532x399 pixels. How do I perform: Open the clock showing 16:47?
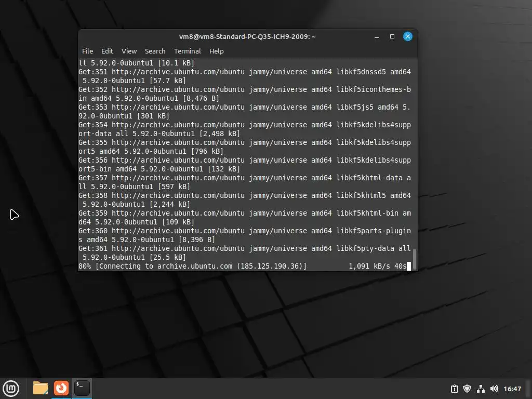pos(512,389)
